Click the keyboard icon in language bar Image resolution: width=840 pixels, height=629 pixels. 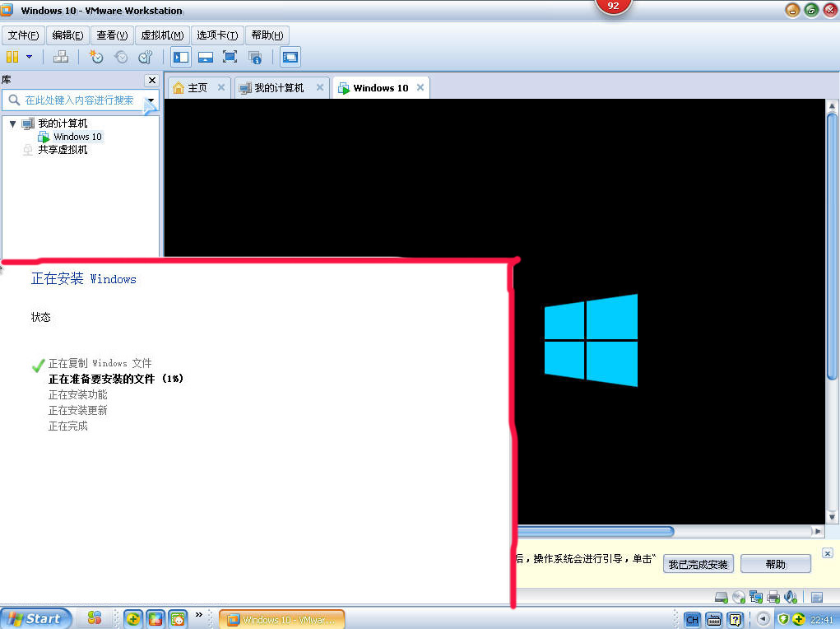coord(714,620)
